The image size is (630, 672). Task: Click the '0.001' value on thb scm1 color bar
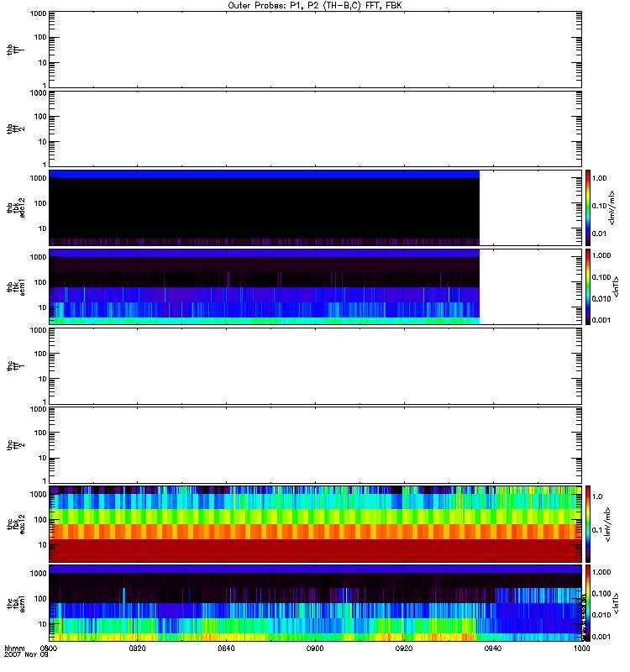(x=601, y=320)
